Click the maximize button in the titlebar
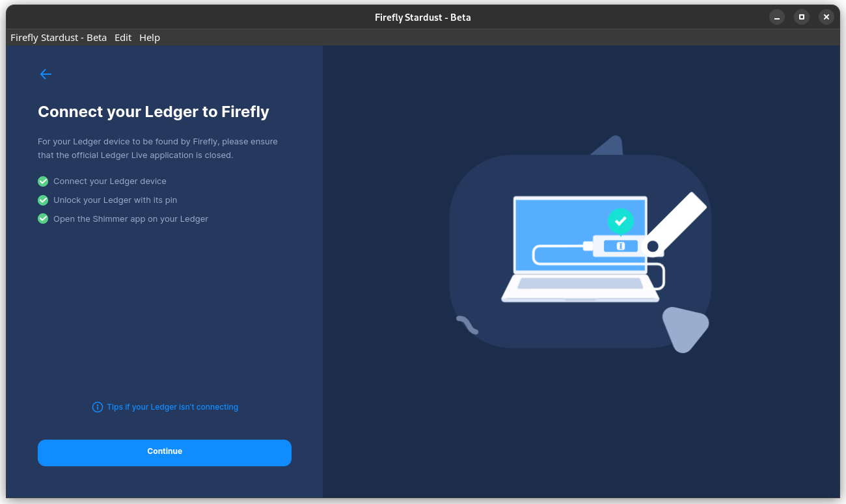 pyautogui.click(x=801, y=17)
